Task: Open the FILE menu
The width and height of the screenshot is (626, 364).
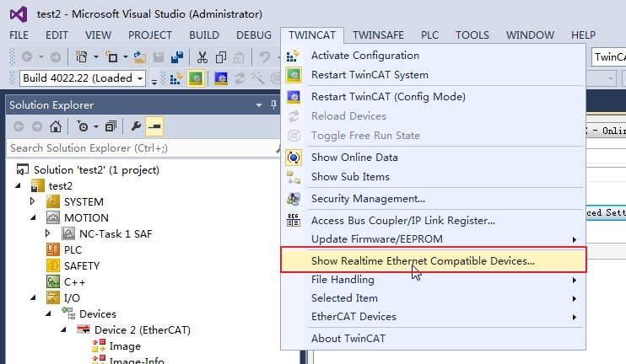Action: 19,35
